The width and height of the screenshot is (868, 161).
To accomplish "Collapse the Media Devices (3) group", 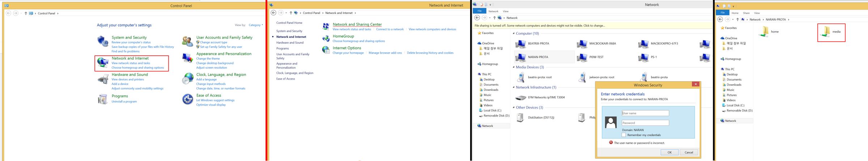I will tap(514, 67).
